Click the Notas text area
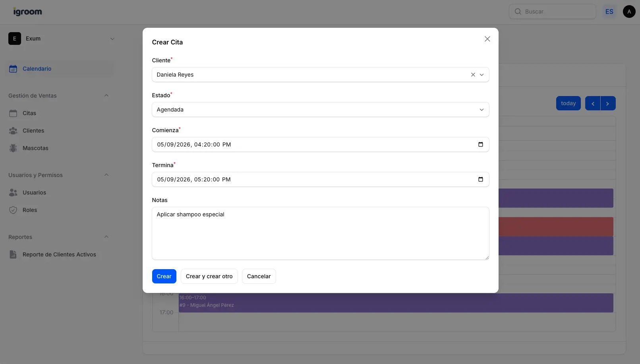The image size is (640, 364). 320,233
